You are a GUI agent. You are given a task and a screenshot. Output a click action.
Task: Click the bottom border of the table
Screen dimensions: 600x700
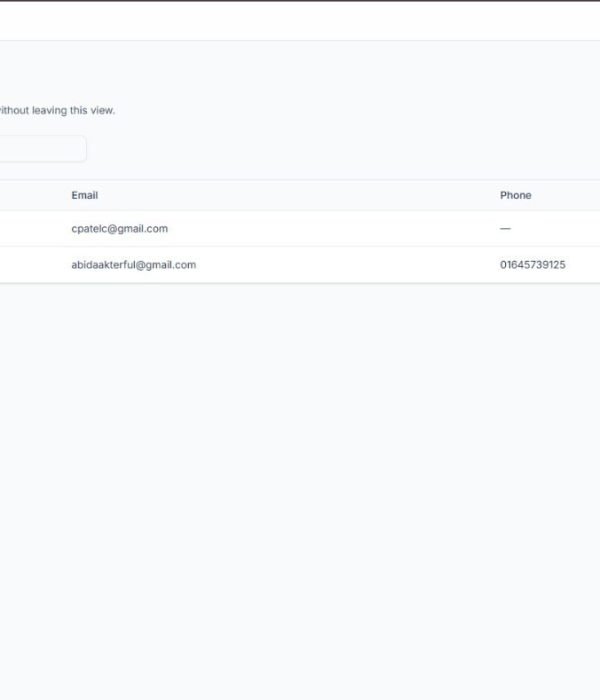click(x=300, y=283)
